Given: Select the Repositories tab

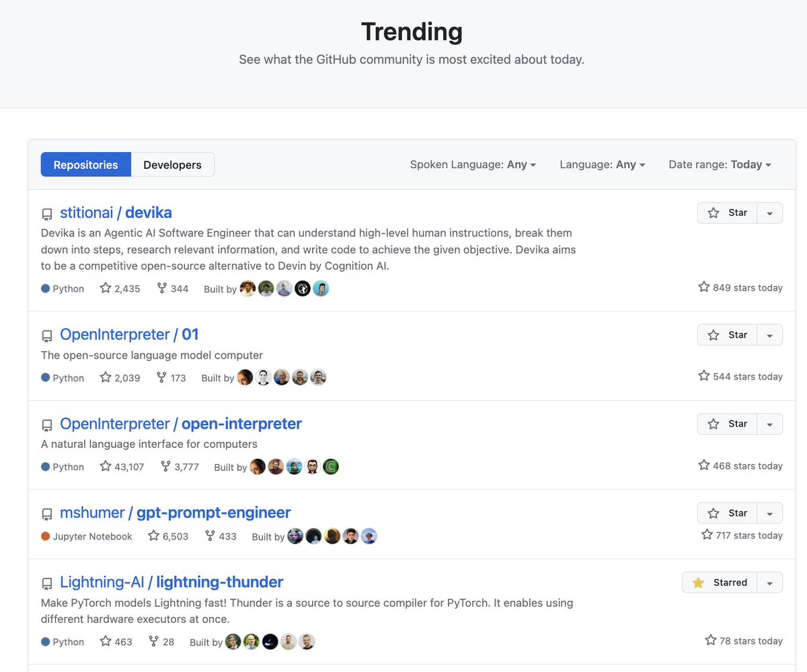Looking at the screenshot, I should [85, 165].
